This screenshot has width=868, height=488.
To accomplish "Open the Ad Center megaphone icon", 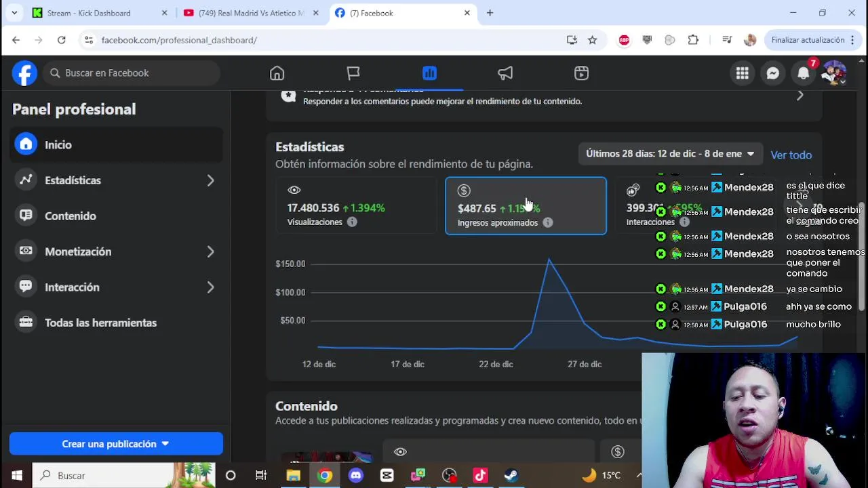I will (x=505, y=73).
